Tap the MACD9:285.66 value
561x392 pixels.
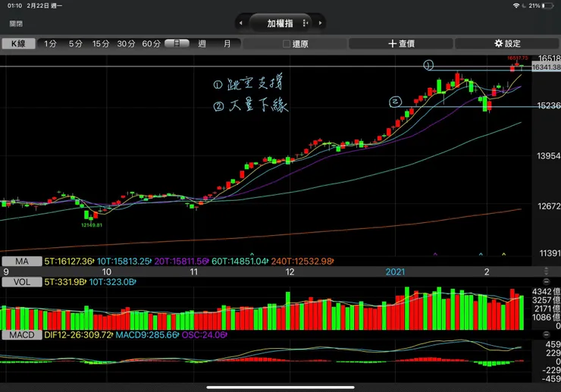(146, 335)
